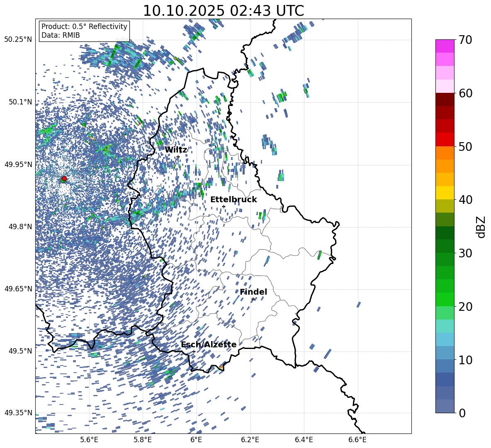This screenshot has height=448, width=491.
Task: Click the orange colorbar segment just below the 50 dBZ tick
Action: (x=445, y=153)
